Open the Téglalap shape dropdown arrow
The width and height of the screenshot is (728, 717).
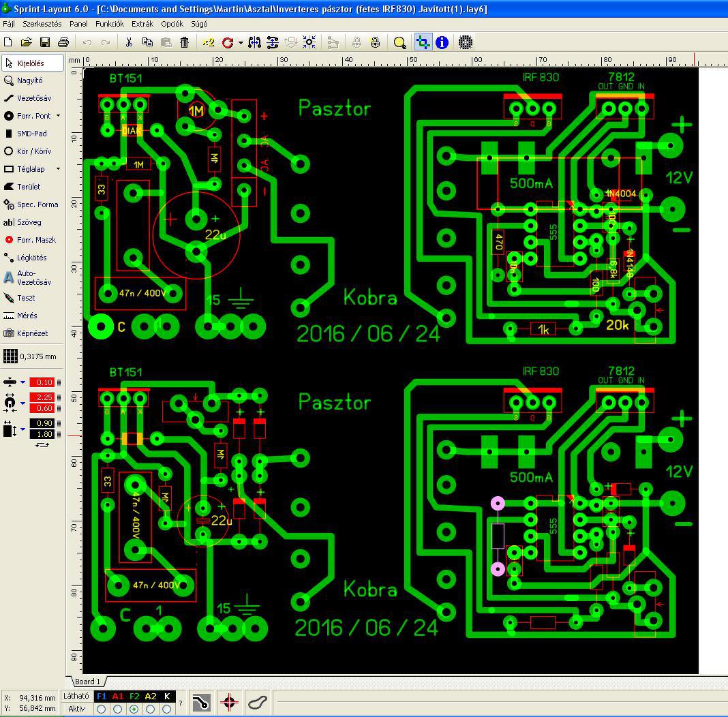coord(58,169)
